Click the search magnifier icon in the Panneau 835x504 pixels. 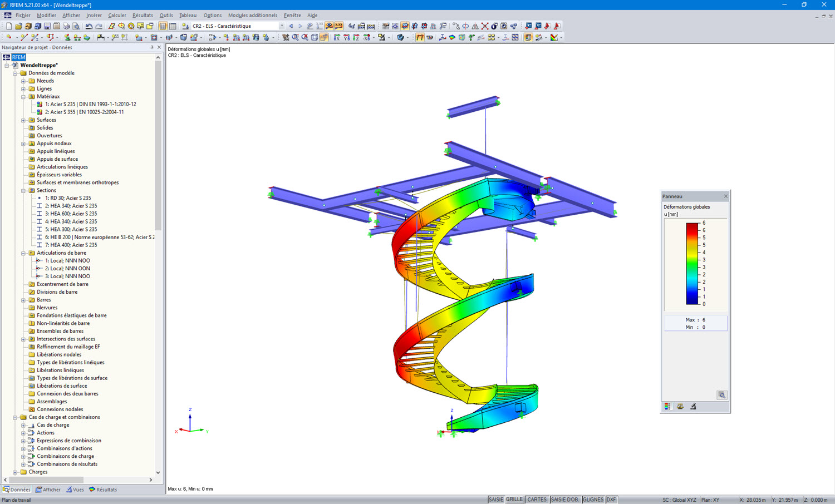(x=721, y=395)
